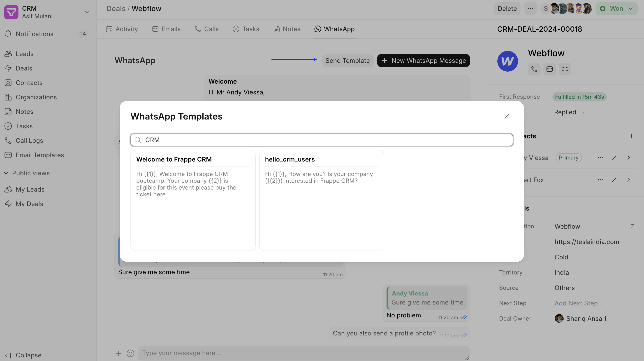This screenshot has height=361, width=644.
Task: Expand the CRM user dropdown
Action: click(x=87, y=12)
